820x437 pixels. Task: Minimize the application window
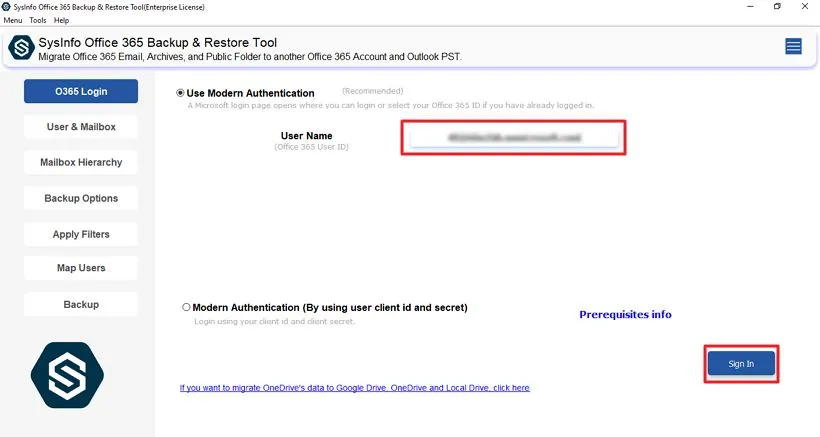click(750, 7)
